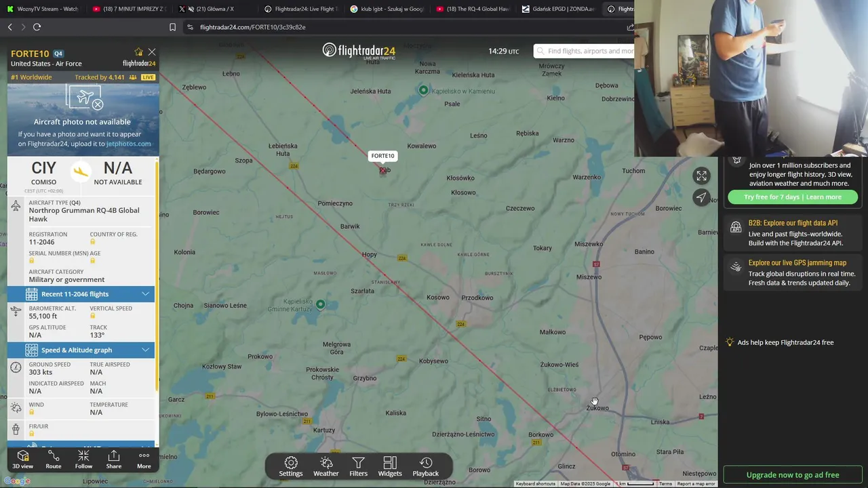Switch to Główna / X tab
This screenshot has width=868, height=488.
[214, 9]
